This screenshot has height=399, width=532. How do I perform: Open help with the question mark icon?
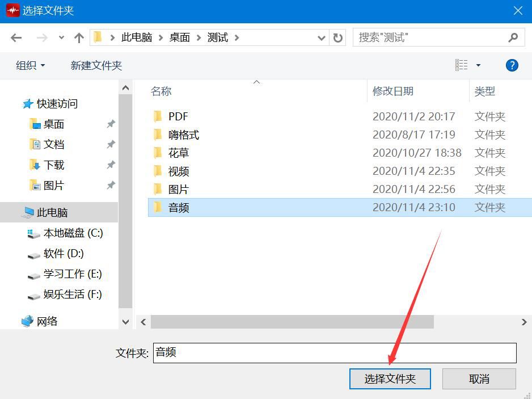click(x=512, y=65)
